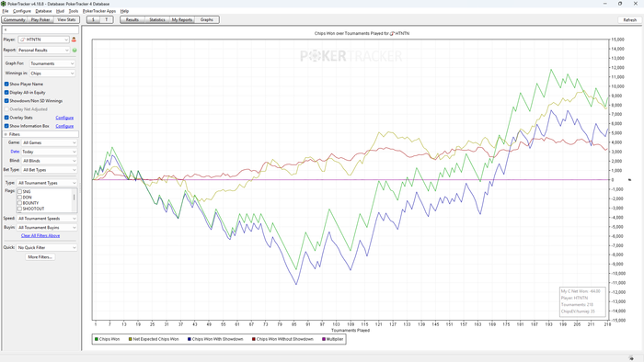Image resolution: width=644 pixels, height=362 pixels.
Task: Expand the Winnings in Chips dropdown
Action: coord(52,74)
